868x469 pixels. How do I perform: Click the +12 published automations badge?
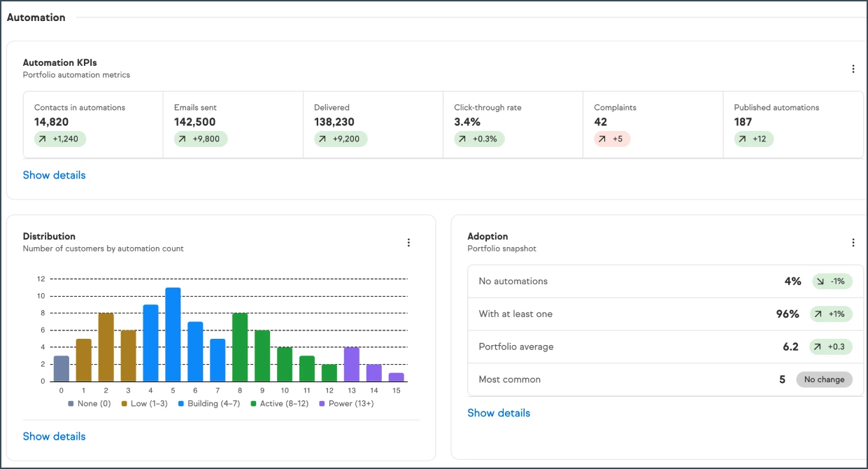click(753, 139)
